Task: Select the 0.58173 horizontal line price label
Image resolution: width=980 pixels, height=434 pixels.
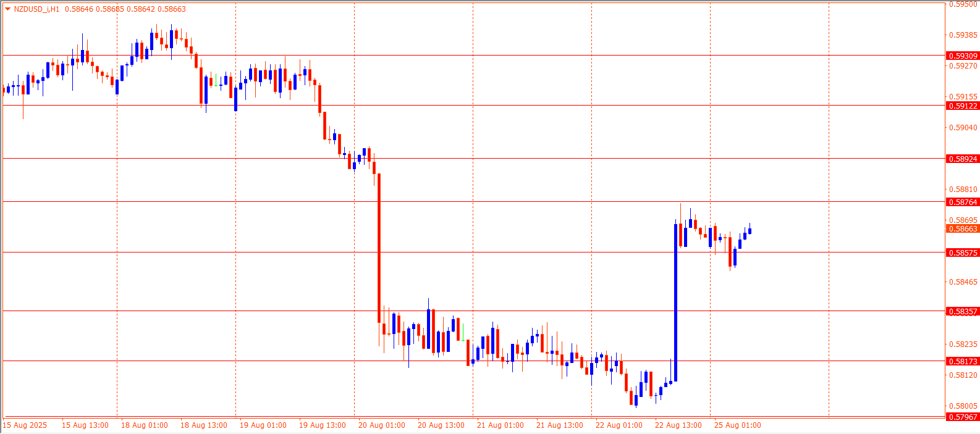Action: point(963,361)
